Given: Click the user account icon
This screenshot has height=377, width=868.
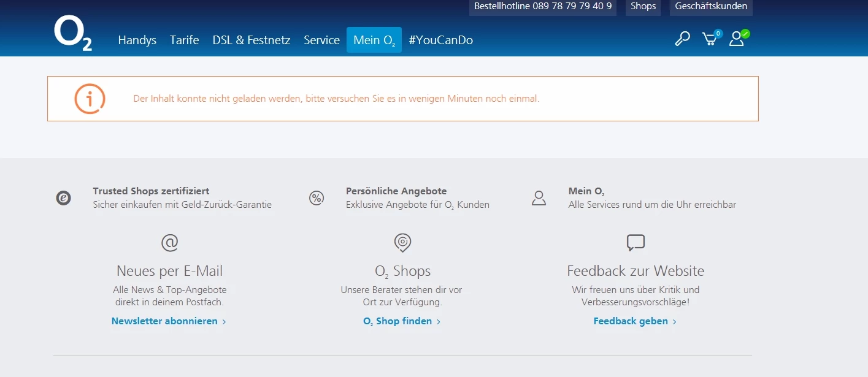Looking at the screenshot, I should point(737,39).
